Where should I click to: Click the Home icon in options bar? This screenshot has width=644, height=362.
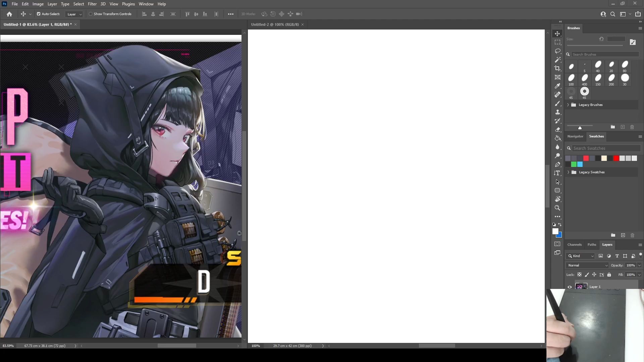coord(9,14)
